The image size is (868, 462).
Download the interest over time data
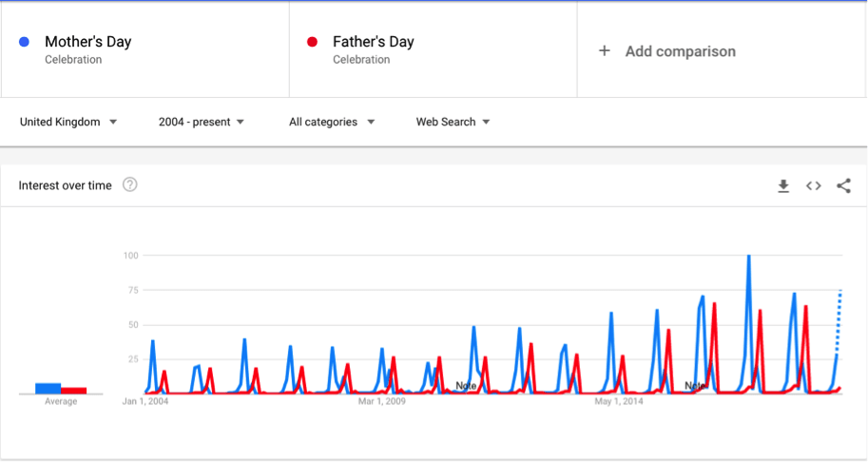point(783,186)
